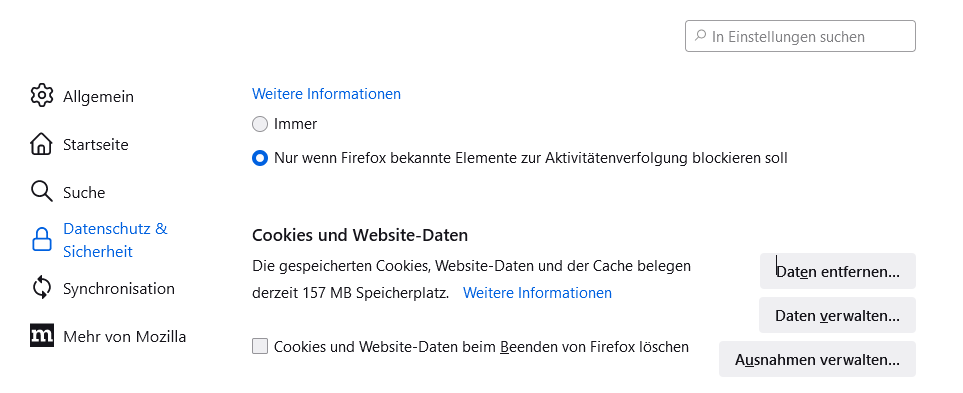
Task: Focus the 'In Einstellungen suchen' search field
Action: [x=800, y=36]
